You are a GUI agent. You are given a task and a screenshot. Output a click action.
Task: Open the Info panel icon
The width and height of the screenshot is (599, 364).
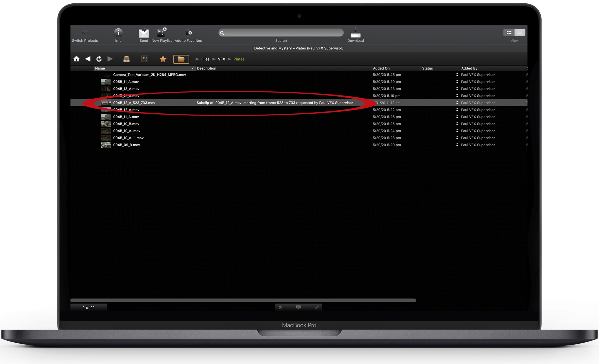[118, 33]
